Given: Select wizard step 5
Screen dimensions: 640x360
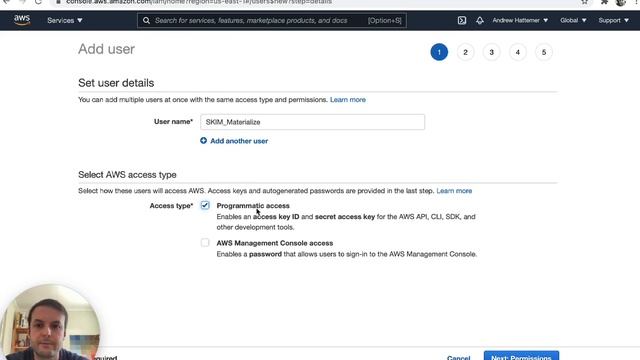Looking at the screenshot, I should 544,52.
